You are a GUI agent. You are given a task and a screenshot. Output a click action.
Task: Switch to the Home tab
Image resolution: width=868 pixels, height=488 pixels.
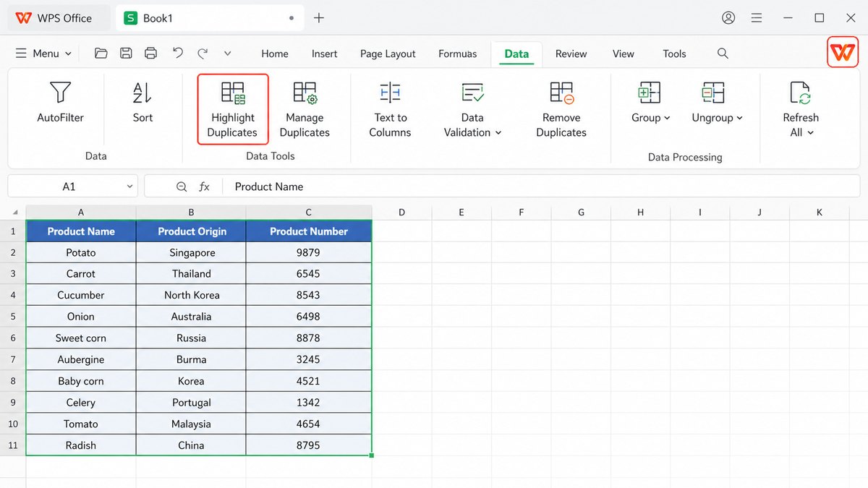point(275,53)
